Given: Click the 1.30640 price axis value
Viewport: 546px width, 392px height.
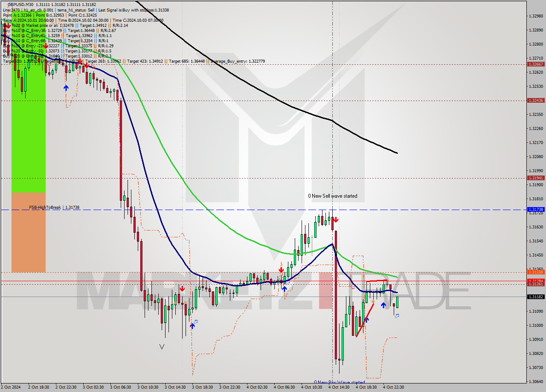Looking at the screenshot, I should tap(535, 382).
